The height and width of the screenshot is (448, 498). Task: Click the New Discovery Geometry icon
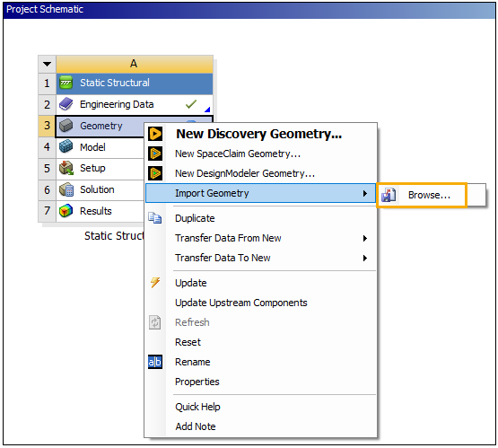point(155,134)
